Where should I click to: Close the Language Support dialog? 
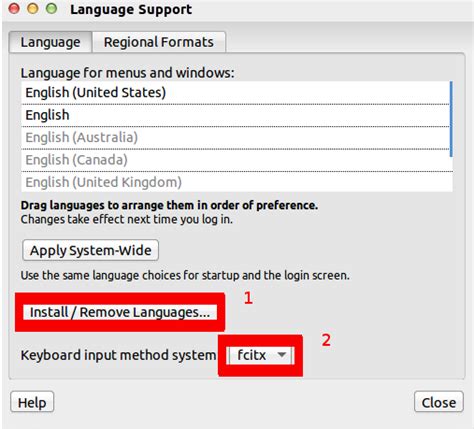439,403
